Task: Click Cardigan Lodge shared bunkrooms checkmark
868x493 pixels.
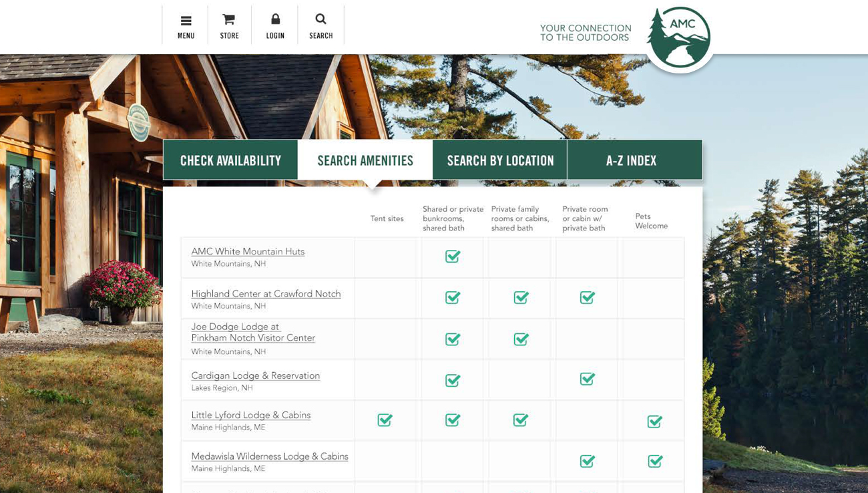Action: tap(453, 380)
